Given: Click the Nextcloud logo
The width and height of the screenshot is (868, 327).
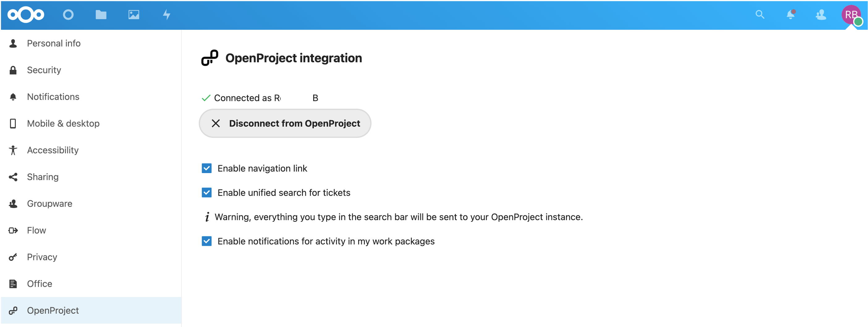Looking at the screenshot, I should (x=26, y=15).
